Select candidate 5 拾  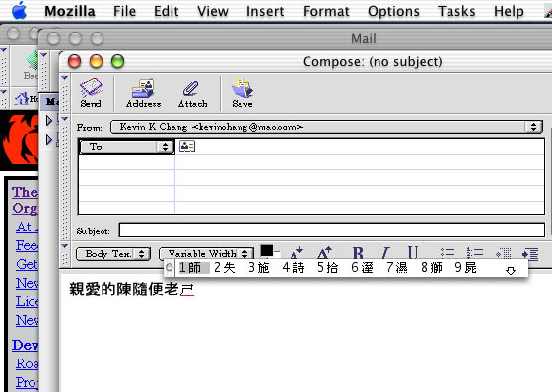[327, 268]
